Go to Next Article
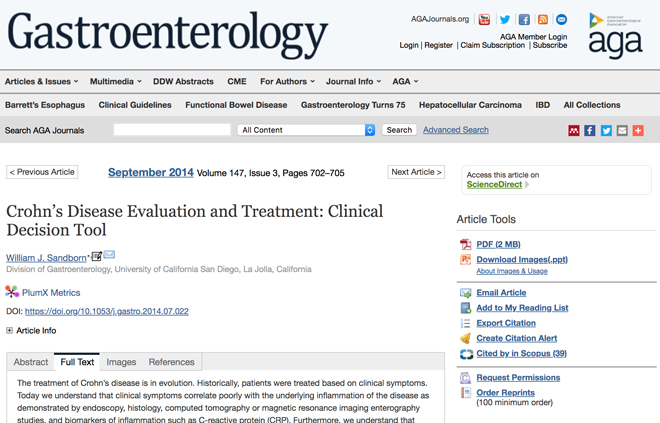This screenshot has width=660, height=423. 416,172
